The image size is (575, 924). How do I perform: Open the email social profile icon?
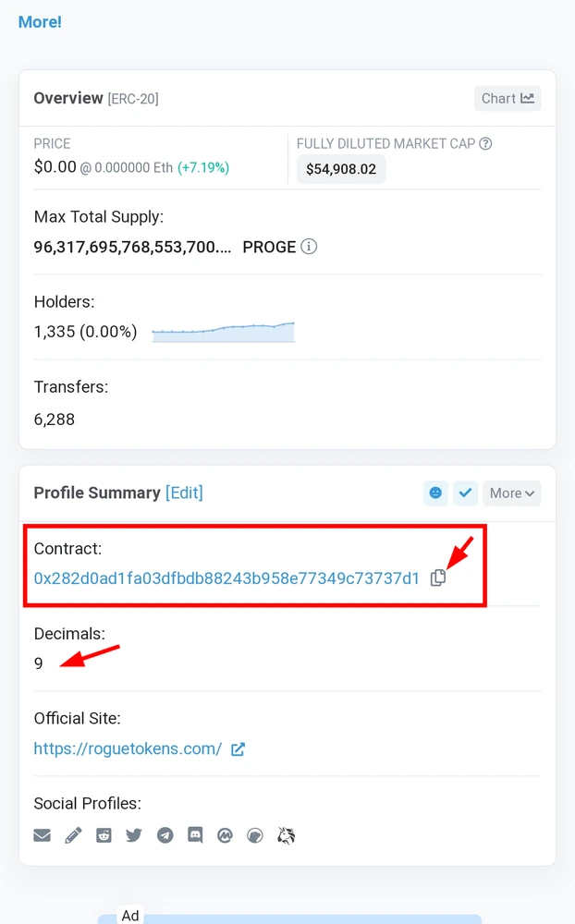42,835
